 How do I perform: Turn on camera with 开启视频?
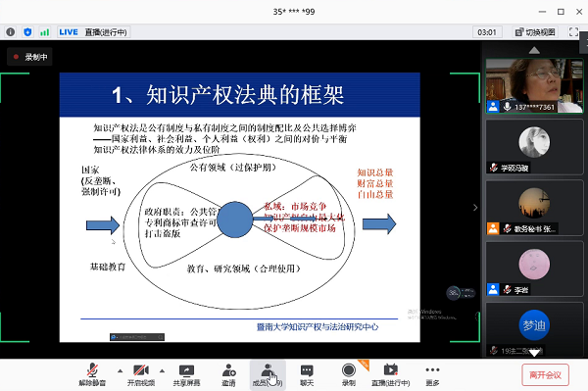[x=141, y=375]
